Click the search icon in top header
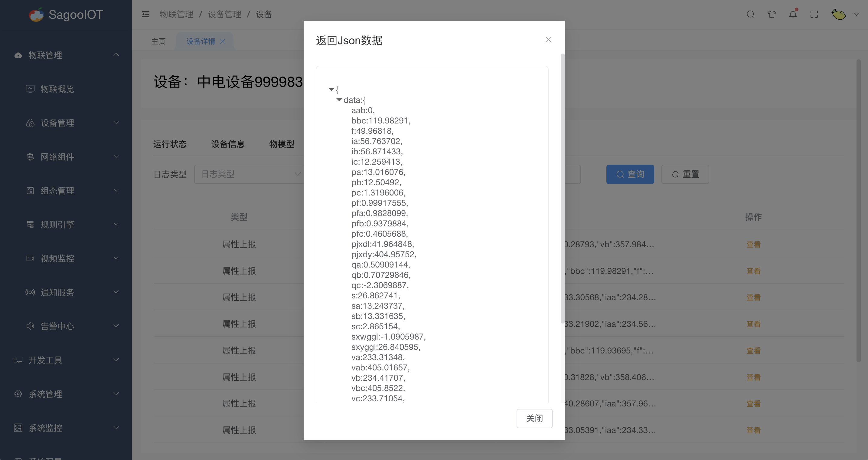 750,14
